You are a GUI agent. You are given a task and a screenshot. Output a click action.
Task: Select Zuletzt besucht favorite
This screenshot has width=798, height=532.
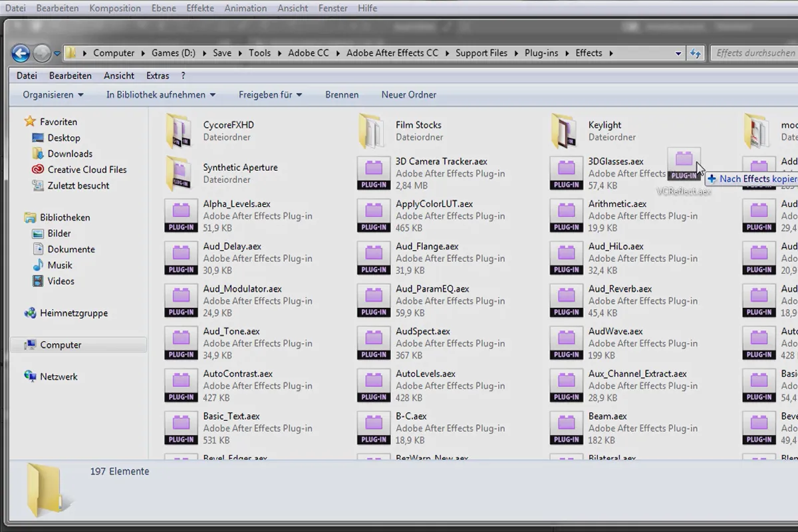(x=70, y=186)
